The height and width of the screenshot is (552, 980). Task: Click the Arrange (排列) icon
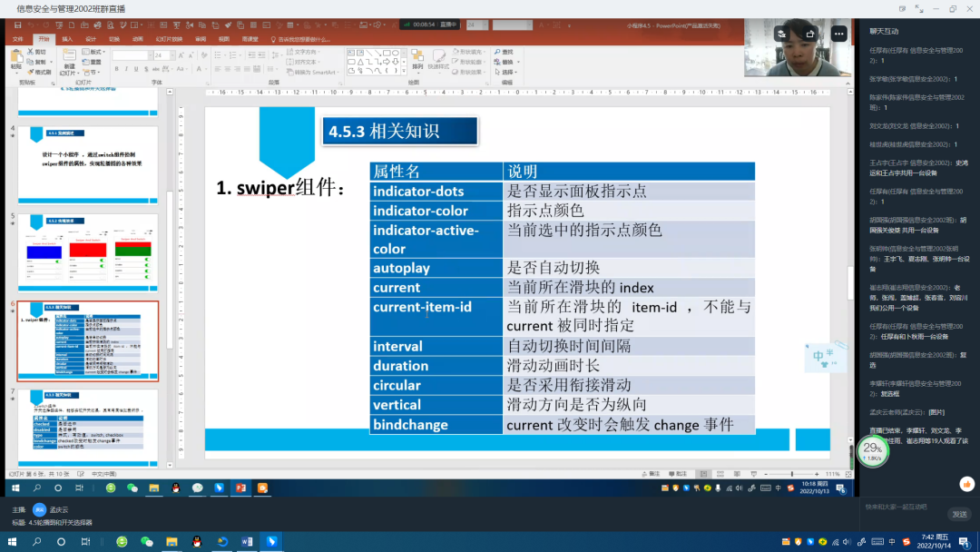(416, 55)
